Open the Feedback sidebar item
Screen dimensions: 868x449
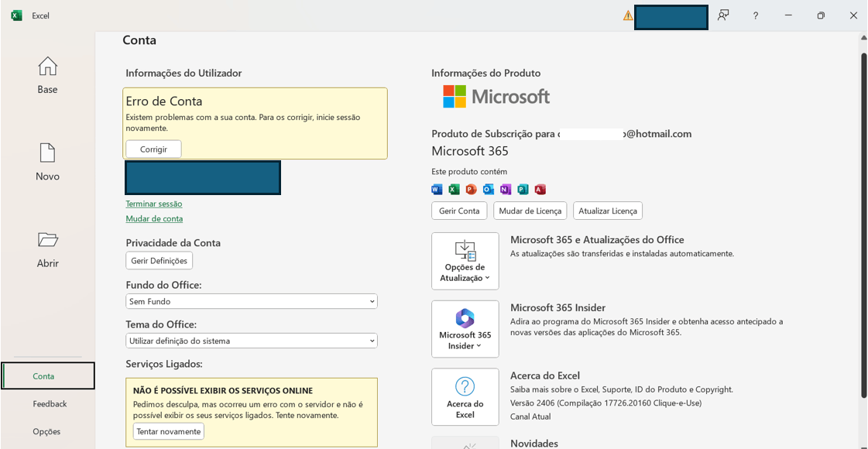coord(50,403)
